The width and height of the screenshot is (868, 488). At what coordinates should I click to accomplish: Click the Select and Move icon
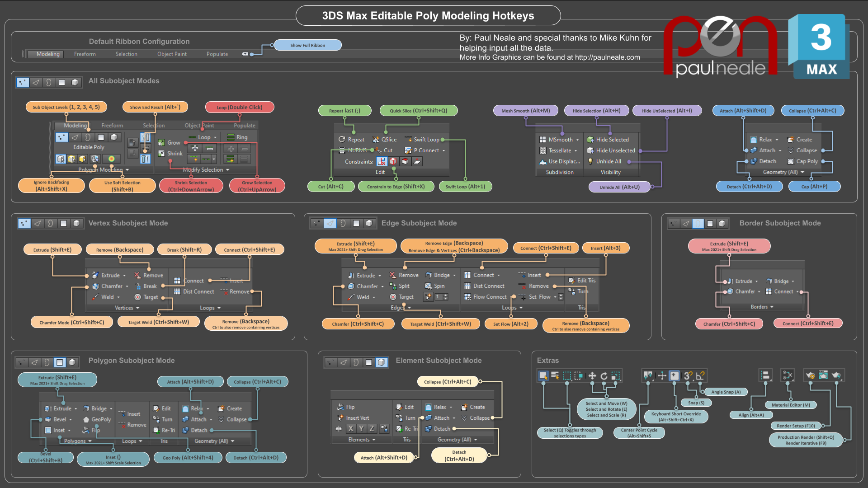click(592, 375)
